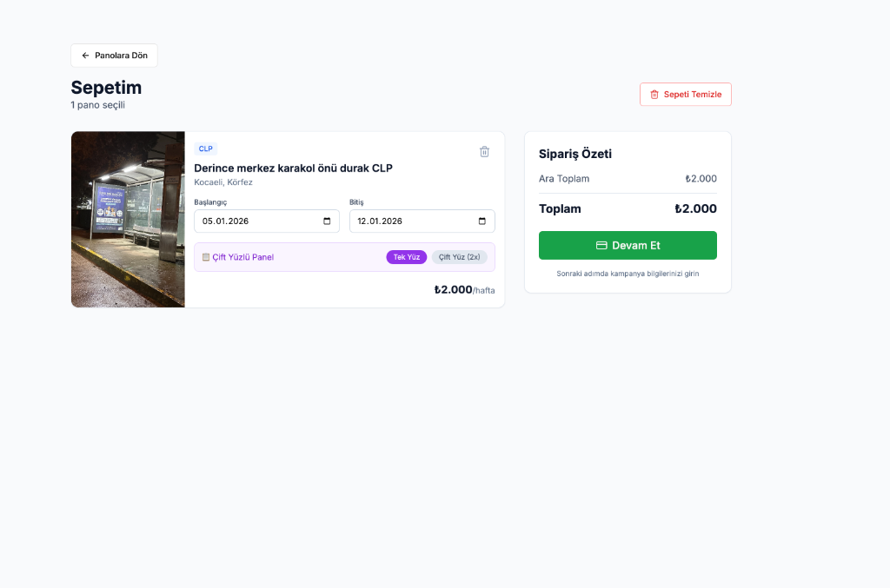Select the Tek Yüz option
Image resolution: width=890 pixels, height=588 pixels.
(x=407, y=257)
